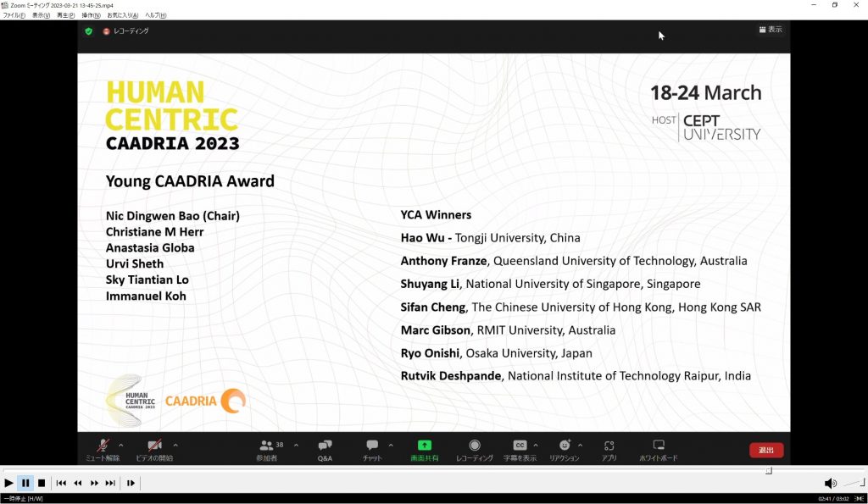Click the green 画面共有 share screen icon
The width and height of the screenshot is (868, 504).
(425, 445)
